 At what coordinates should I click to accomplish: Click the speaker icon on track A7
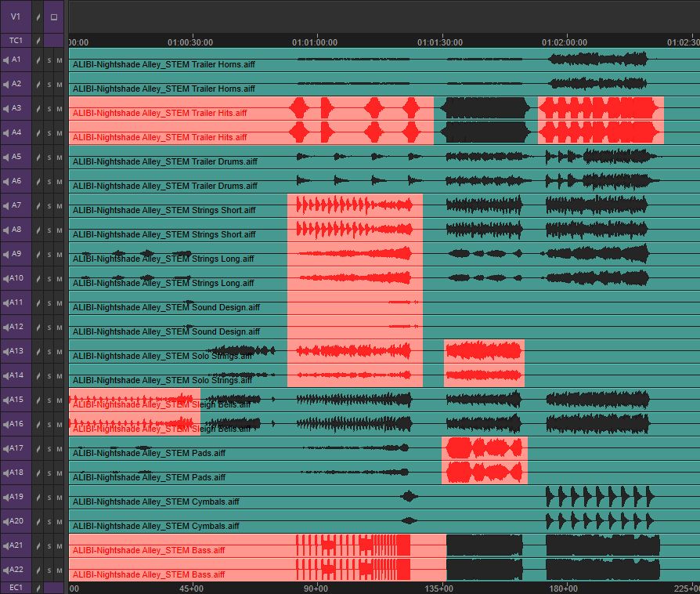click(5, 205)
